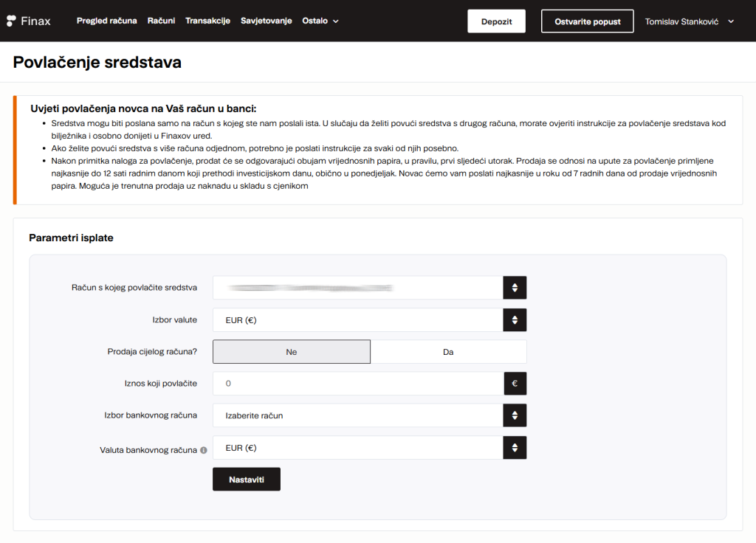This screenshot has width=756, height=543.
Task: Open the 'Izaberite račun' bank account dropdown
Action: click(357, 415)
